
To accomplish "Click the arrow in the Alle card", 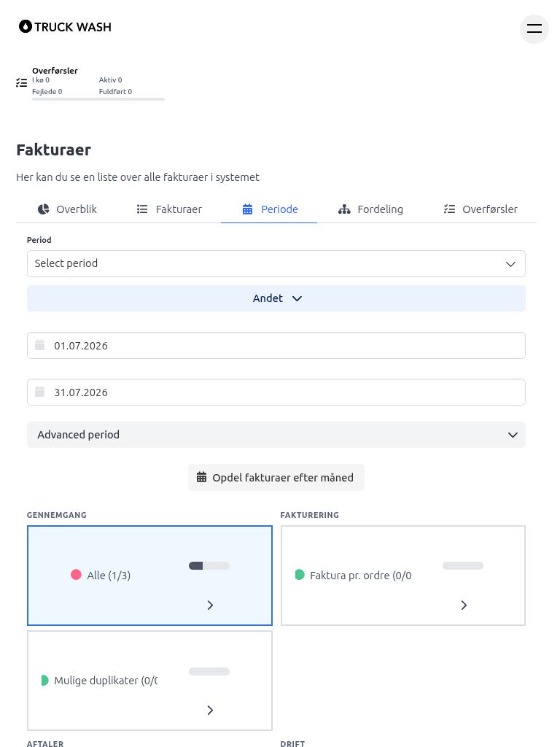I will tap(210, 605).
